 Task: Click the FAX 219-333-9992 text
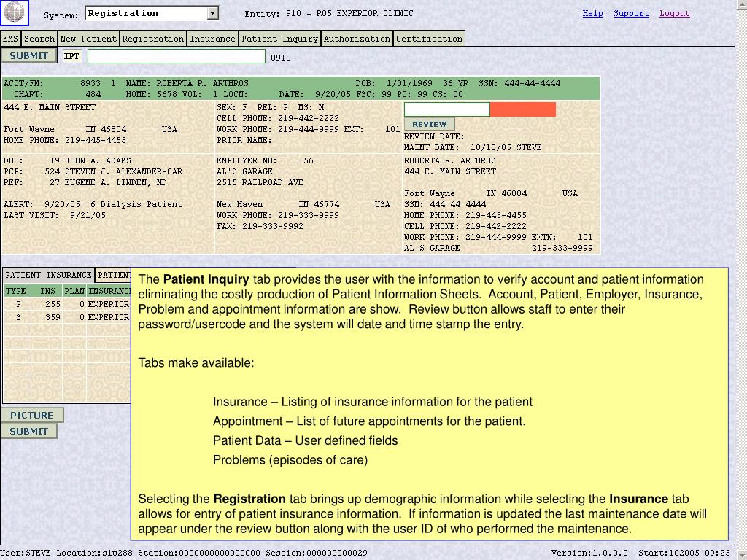coord(260,226)
